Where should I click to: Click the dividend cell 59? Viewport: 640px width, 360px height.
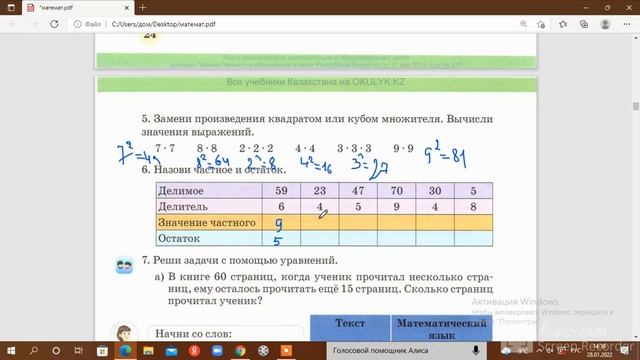tap(281, 191)
